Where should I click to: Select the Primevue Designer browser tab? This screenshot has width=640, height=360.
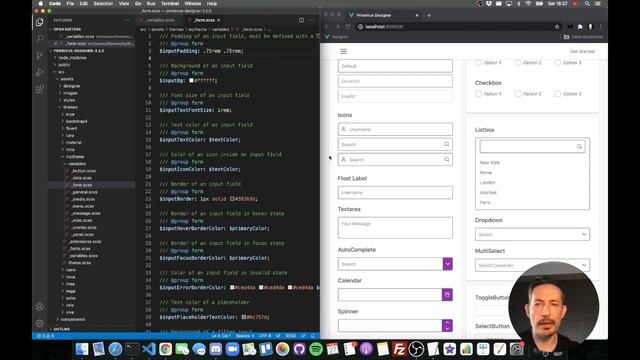tap(382, 16)
